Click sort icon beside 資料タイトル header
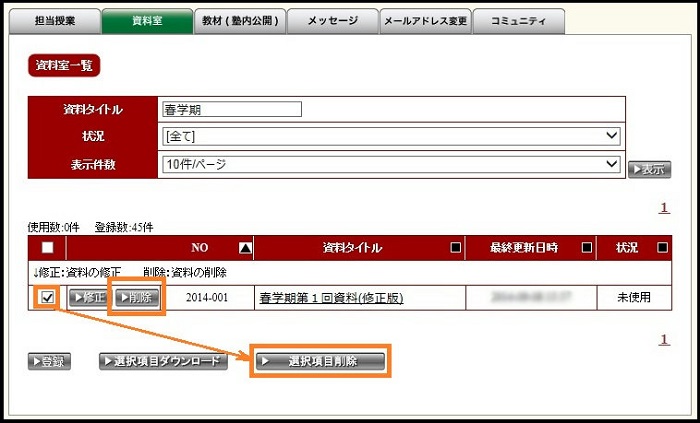The height and width of the screenshot is (423, 700). click(x=456, y=248)
